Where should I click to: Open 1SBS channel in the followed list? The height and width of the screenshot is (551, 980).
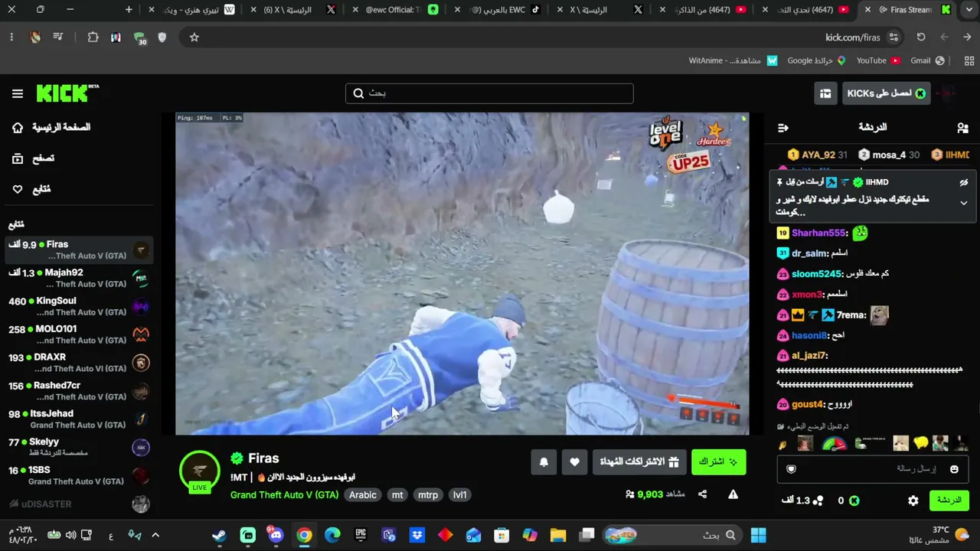click(x=78, y=476)
